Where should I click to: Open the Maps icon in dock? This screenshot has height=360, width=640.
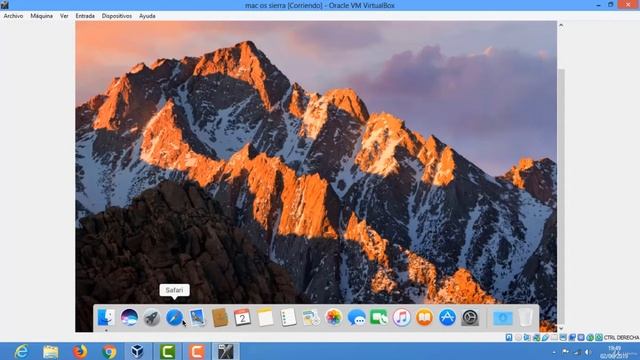coord(311,318)
